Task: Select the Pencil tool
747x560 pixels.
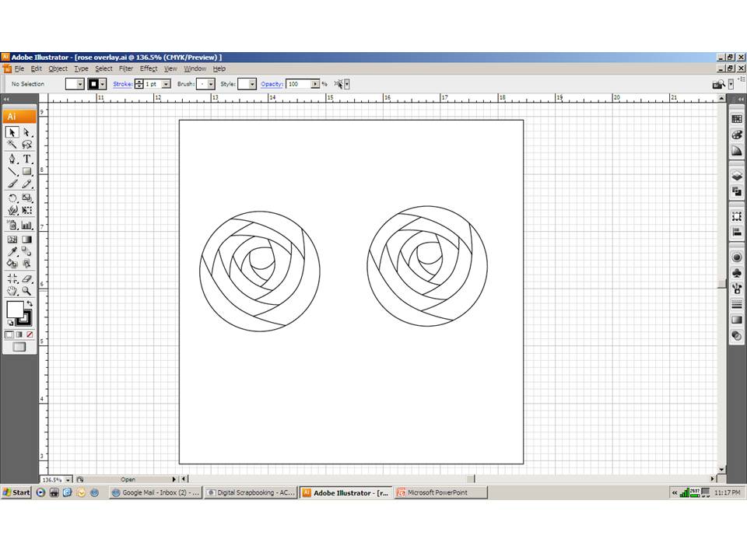Action: (x=26, y=184)
